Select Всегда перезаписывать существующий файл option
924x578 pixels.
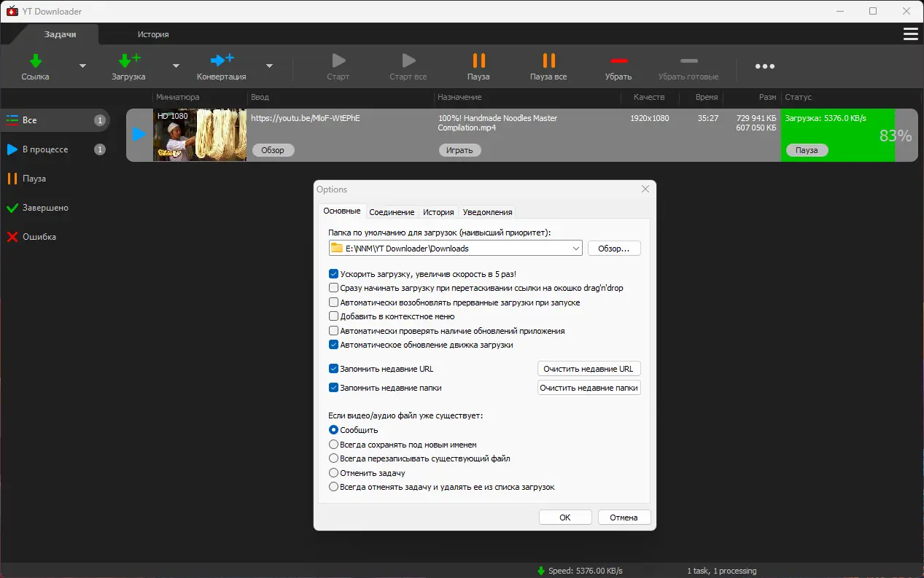tap(333, 458)
